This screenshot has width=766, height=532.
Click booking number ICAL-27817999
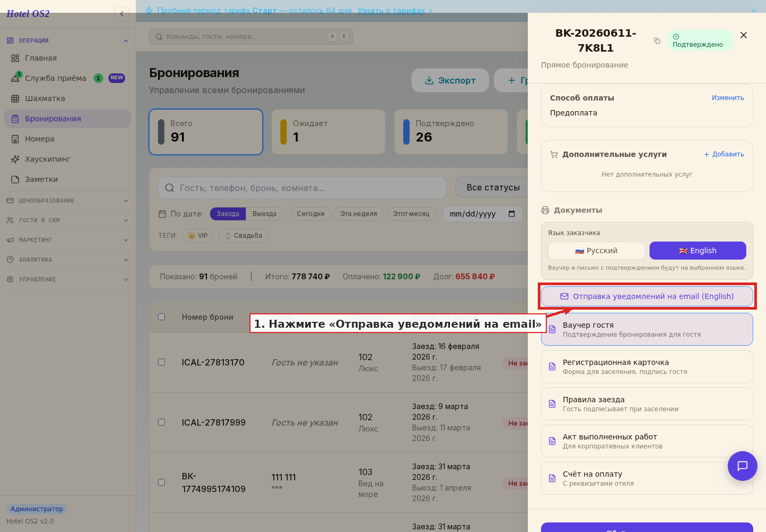point(213,422)
